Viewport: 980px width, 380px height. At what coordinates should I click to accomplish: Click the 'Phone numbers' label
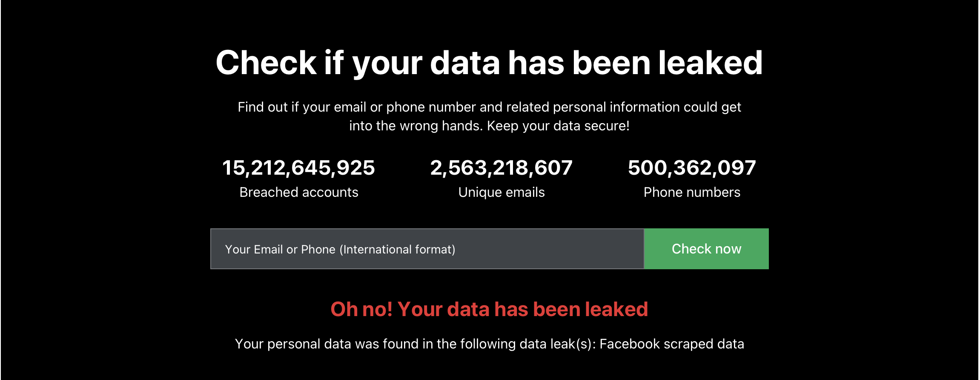coord(692,192)
